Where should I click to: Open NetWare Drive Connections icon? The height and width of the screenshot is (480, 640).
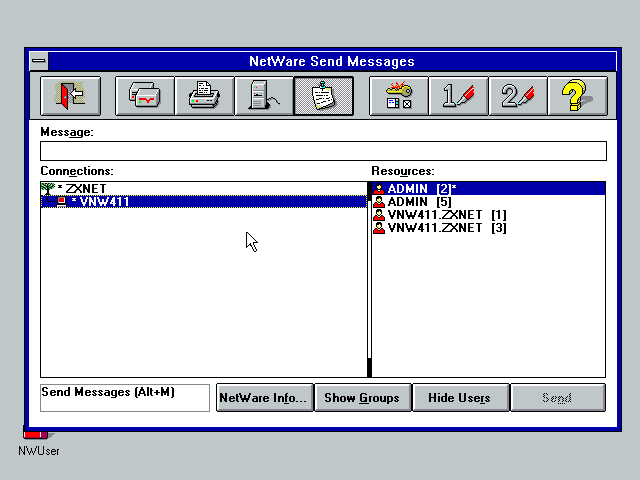click(x=144, y=96)
